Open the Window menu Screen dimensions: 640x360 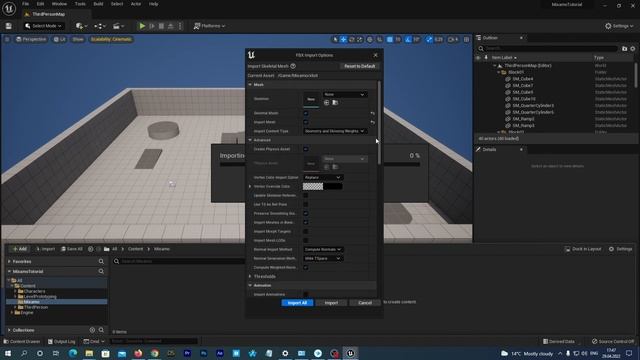(59, 4)
